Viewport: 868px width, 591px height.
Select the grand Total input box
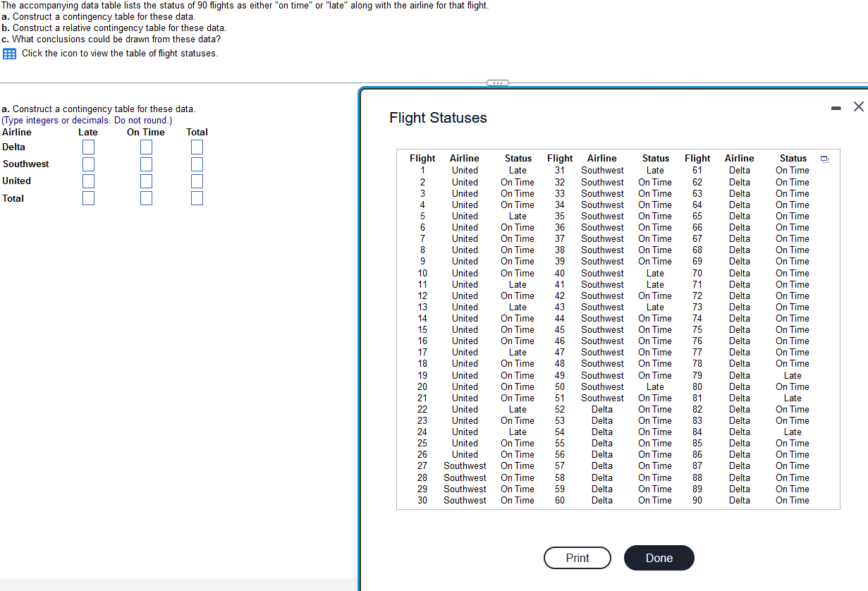pos(197,198)
